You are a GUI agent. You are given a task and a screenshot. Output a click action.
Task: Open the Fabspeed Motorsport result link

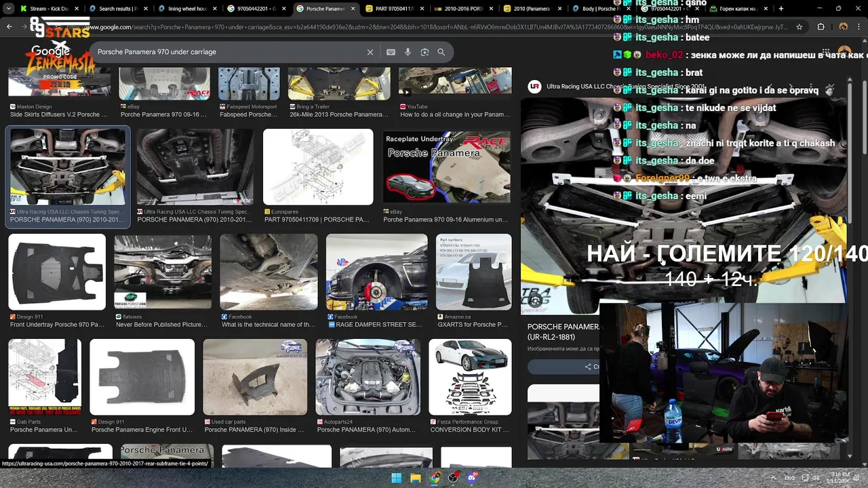click(x=248, y=93)
